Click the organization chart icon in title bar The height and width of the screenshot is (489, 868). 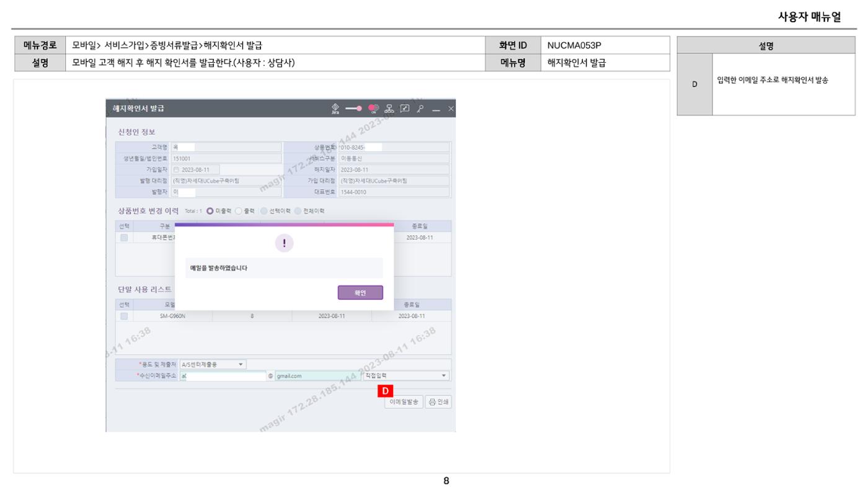click(390, 108)
